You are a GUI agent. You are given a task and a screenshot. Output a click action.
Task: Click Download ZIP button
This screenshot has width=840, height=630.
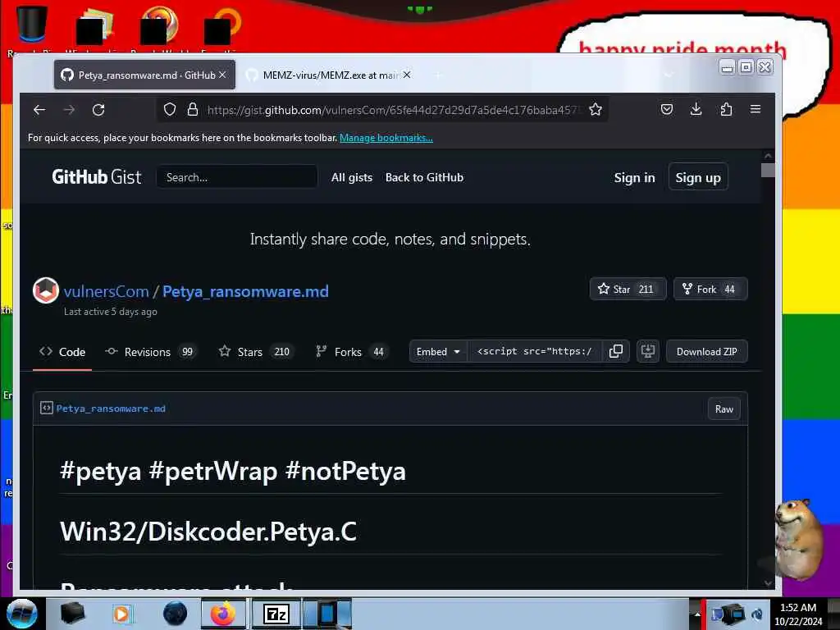[x=706, y=351]
